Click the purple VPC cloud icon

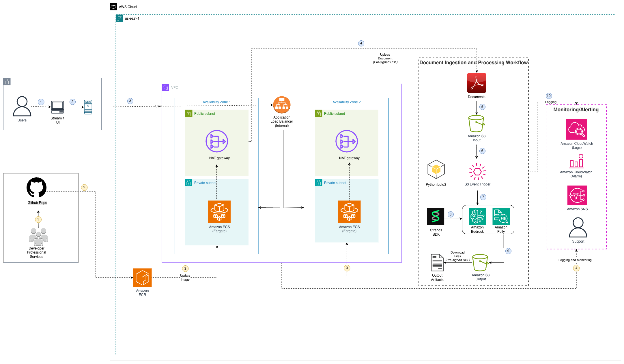166,87
